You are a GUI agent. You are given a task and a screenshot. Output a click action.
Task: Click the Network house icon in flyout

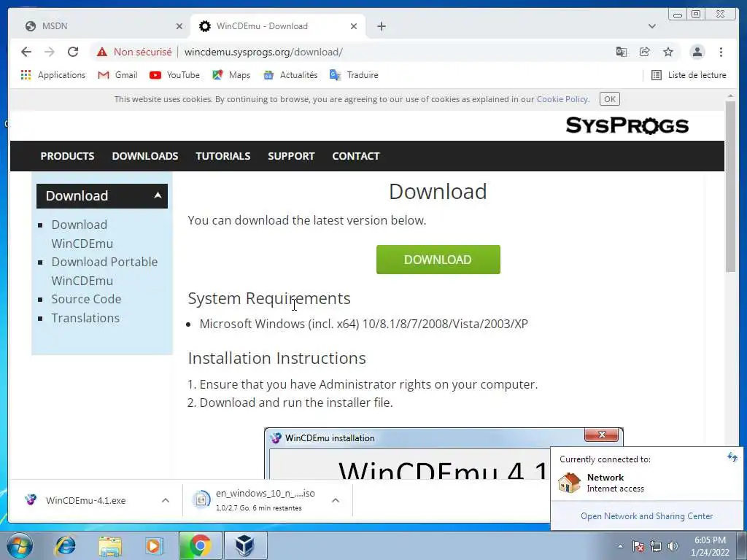point(569,483)
